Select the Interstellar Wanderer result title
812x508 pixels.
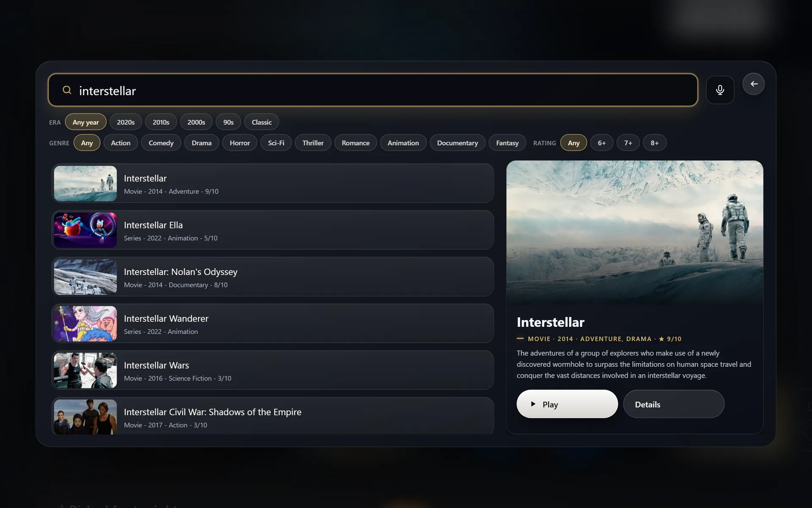pos(166,318)
